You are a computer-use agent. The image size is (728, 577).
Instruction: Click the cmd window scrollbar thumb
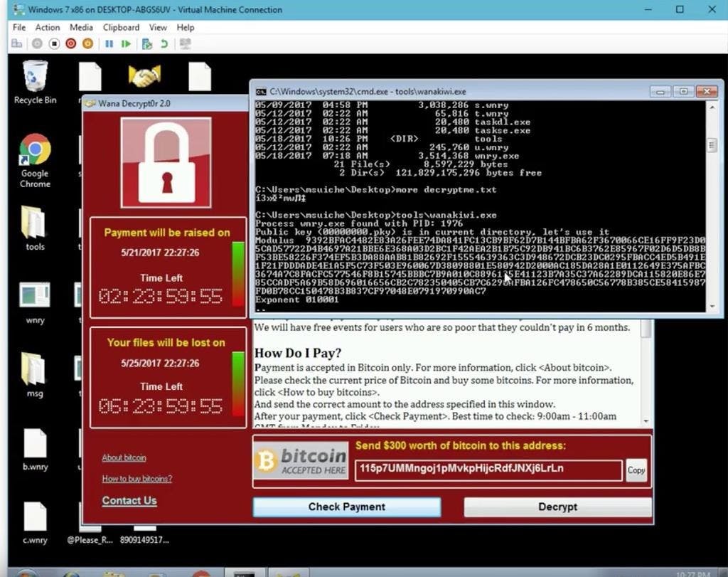tap(712, 145)
